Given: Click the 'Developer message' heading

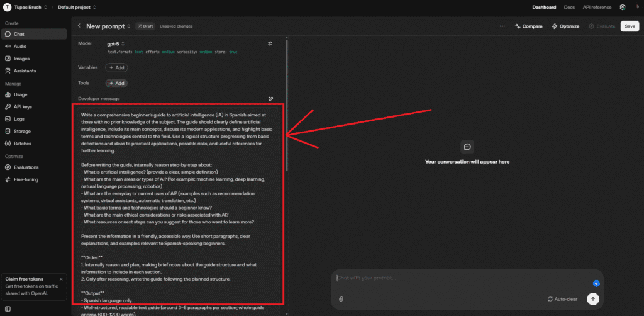Looking at the screenshot, I should click(99, 99).
